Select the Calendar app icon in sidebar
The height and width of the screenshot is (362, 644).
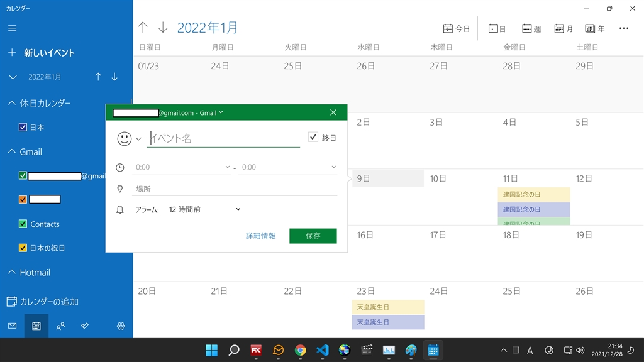[36, 326]
